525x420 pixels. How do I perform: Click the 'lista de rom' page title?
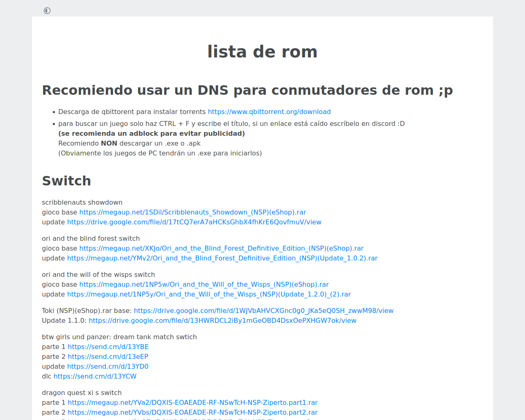coord(262,52)
